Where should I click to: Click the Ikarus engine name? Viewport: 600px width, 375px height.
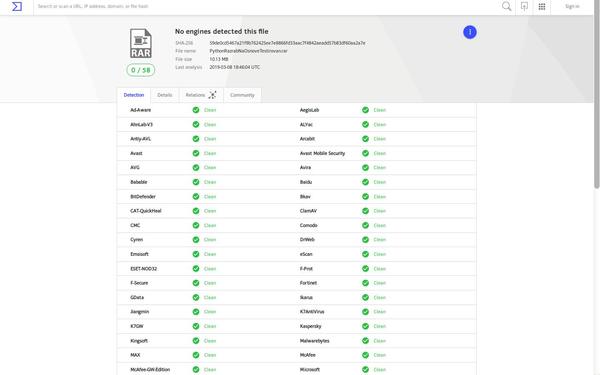click(306, 297)
